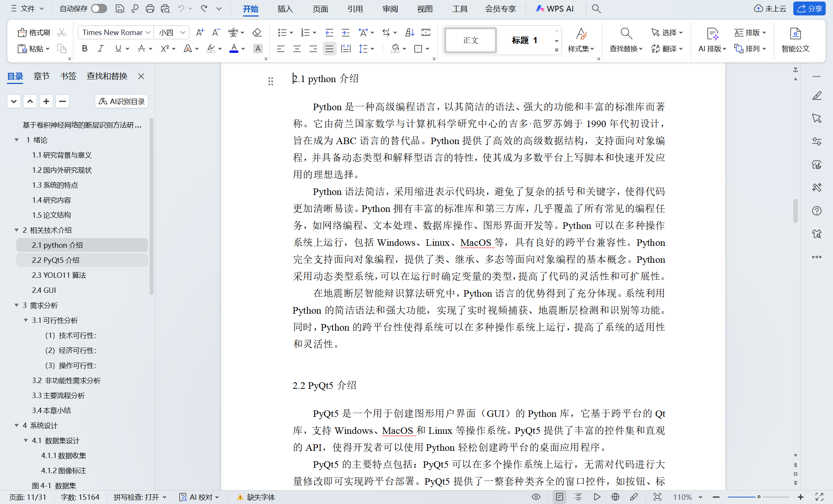Click the 格式刷 format painter

tap(34, 32)
